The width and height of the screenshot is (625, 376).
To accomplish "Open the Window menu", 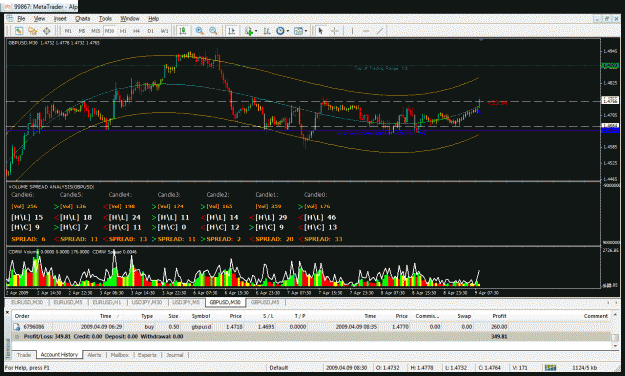I will tap(130, 18).
